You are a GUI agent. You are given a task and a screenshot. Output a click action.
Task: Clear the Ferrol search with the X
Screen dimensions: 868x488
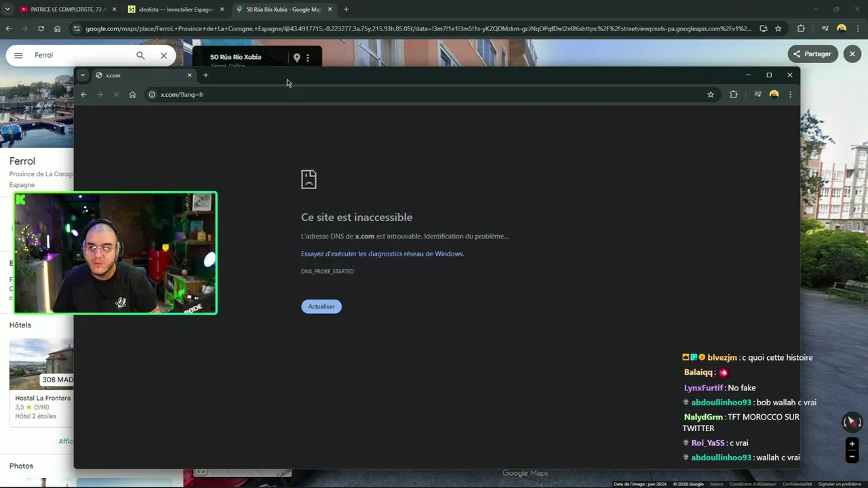(163, 55)
